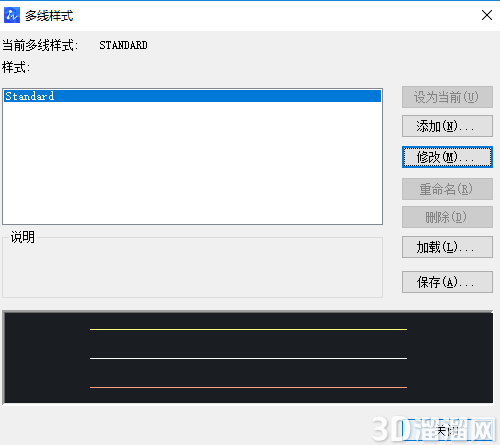500x445 pixels.
Task: Select the Standard style in the list
Action: coord(192,96)
